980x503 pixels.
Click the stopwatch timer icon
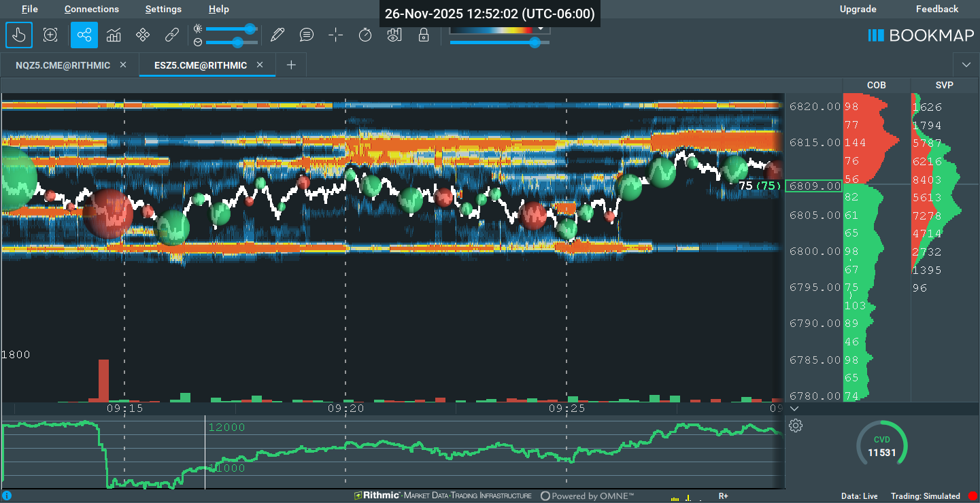click(365, 35)
